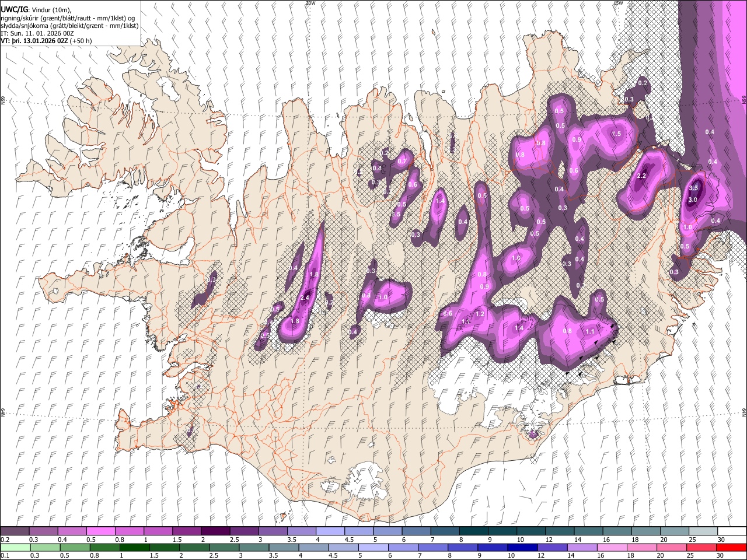This screenshot has width=747, height=560.
Task: Click the '0.1' label of the lower legend
Action: coord(5,555)
